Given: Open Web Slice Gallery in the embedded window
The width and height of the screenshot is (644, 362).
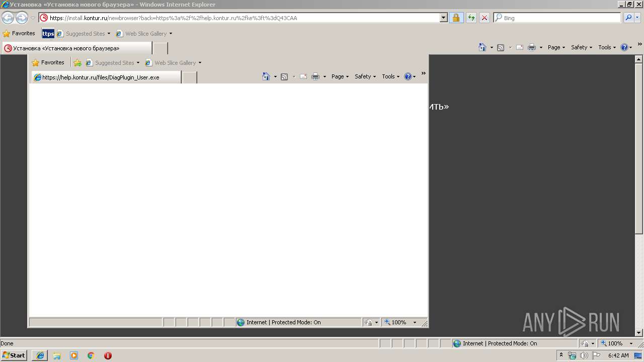Looking at the screenshot, I should (174, 63).
